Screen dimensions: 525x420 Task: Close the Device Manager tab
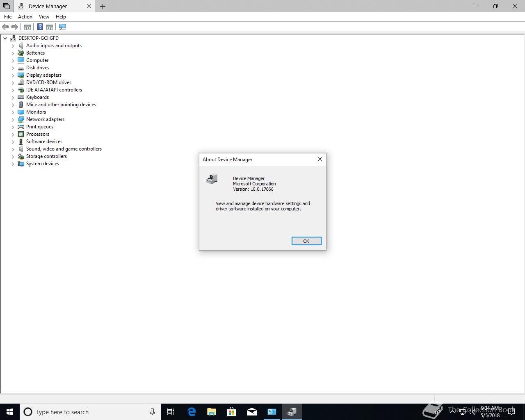click(x=89, y=6)
